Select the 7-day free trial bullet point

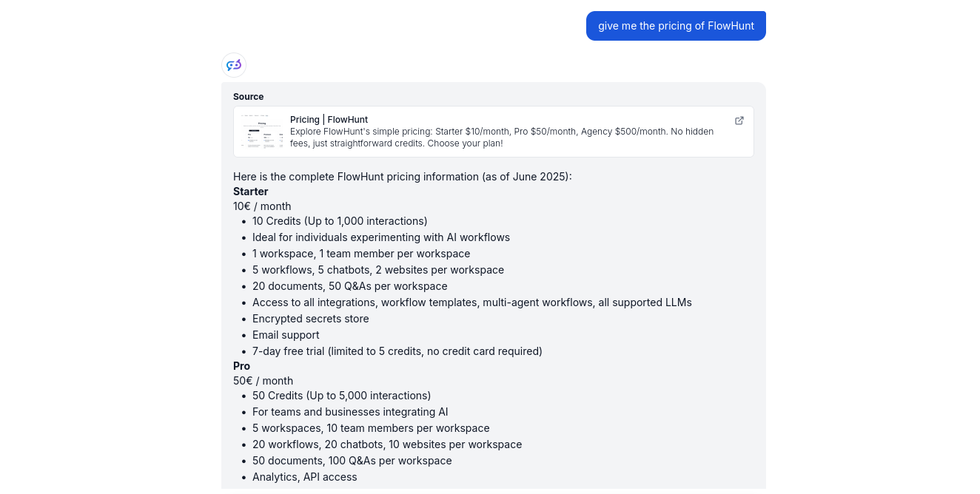[397, 351]
